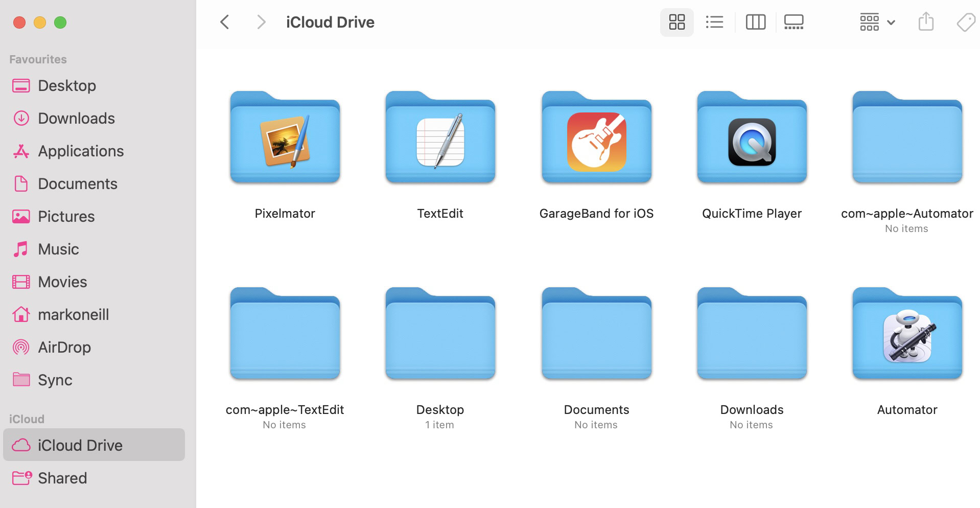Open Applications in the sidebar

pos(81,151)
